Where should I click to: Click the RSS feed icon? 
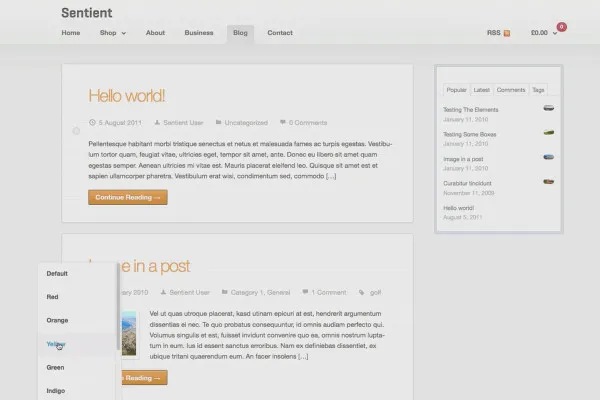507,33
